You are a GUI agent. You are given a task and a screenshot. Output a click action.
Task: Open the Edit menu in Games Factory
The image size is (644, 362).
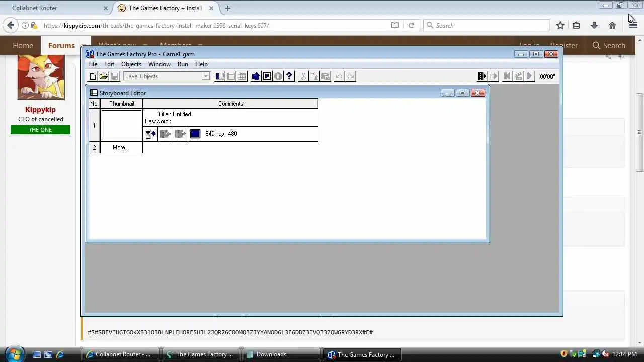(x=109, y=64)
